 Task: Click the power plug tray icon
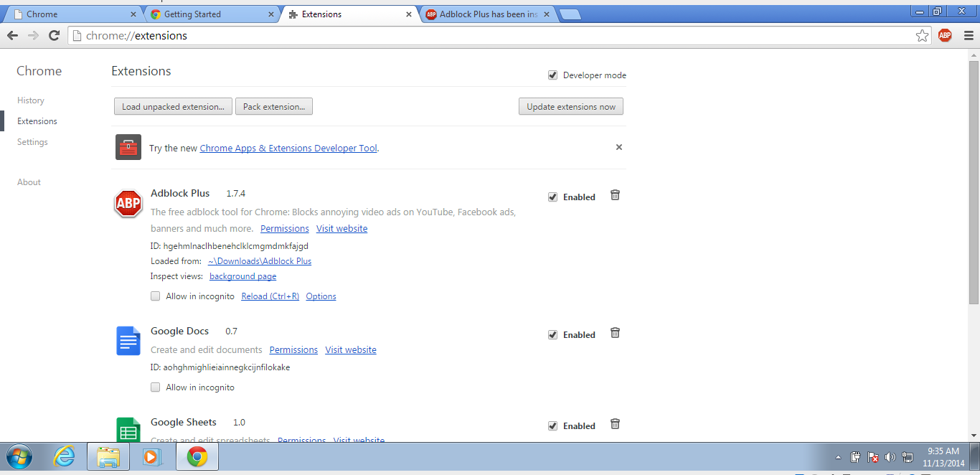click(856, 457)
